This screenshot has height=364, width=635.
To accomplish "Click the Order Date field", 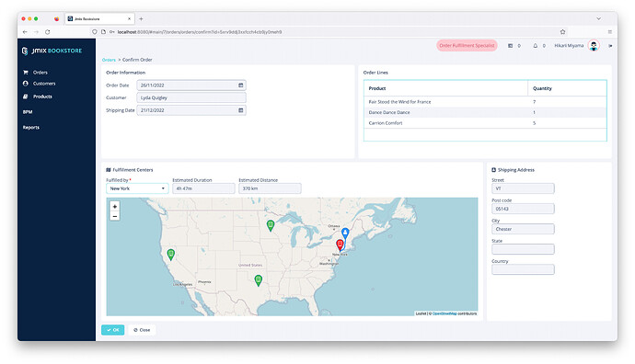I will click(191, 85).
